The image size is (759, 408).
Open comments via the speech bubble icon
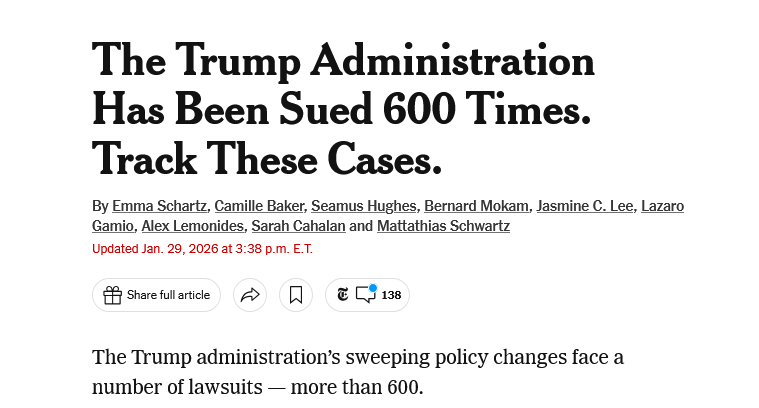pos(365,295)
